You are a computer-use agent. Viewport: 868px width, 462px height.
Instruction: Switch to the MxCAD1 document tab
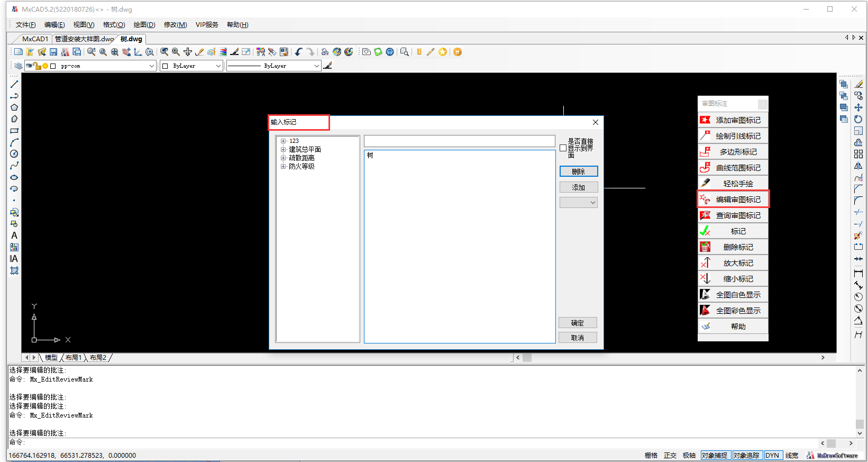click(x=35, y=39)
